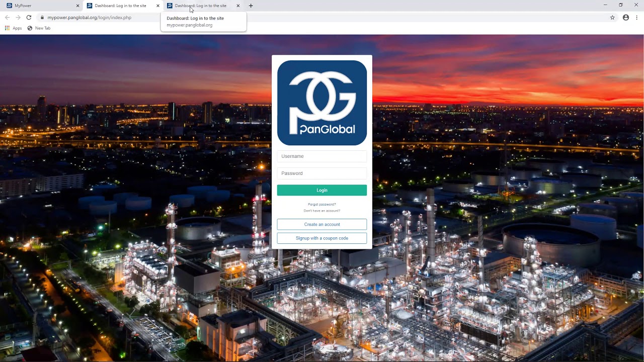The image size is (644, 362).
Task: Open the Chrome profile avatar
Action: coord(626,17)
